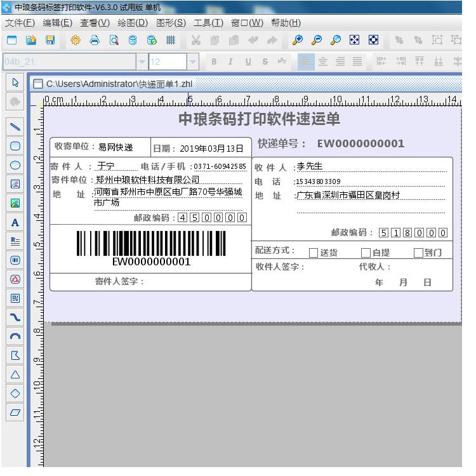The width and height of the screenshot is (476, 476).
Task: Open the 查看(V) menu
Action: click(x=95, y=23)
